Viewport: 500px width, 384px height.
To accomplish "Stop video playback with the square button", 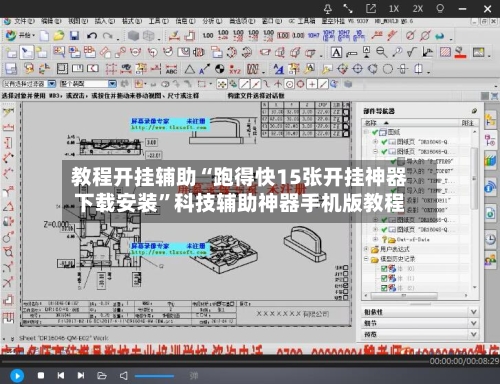I will point(41,376).
